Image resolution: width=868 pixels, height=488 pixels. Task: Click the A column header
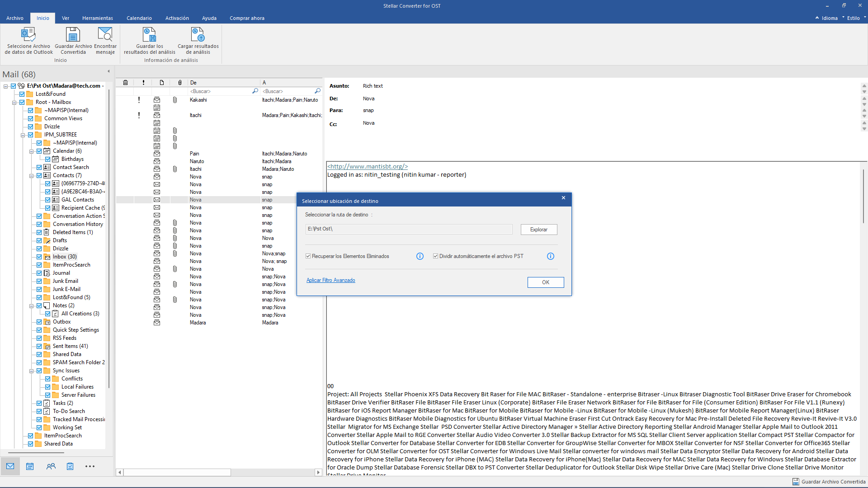click(292, 83)
